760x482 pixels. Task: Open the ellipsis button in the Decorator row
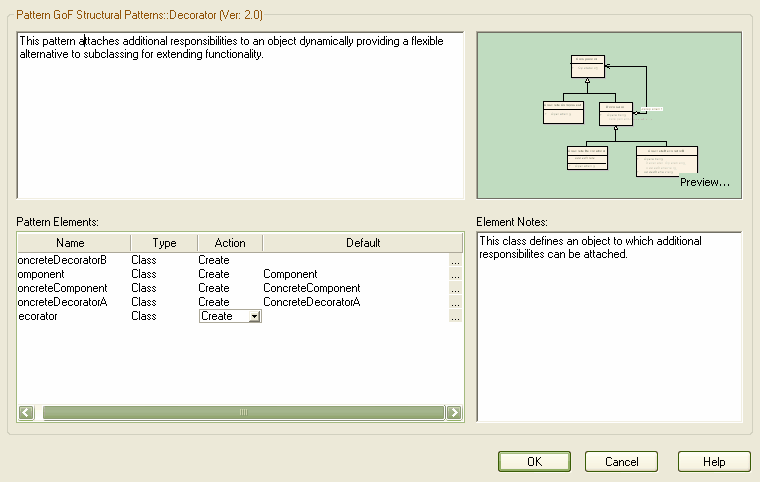pos(455,316)
